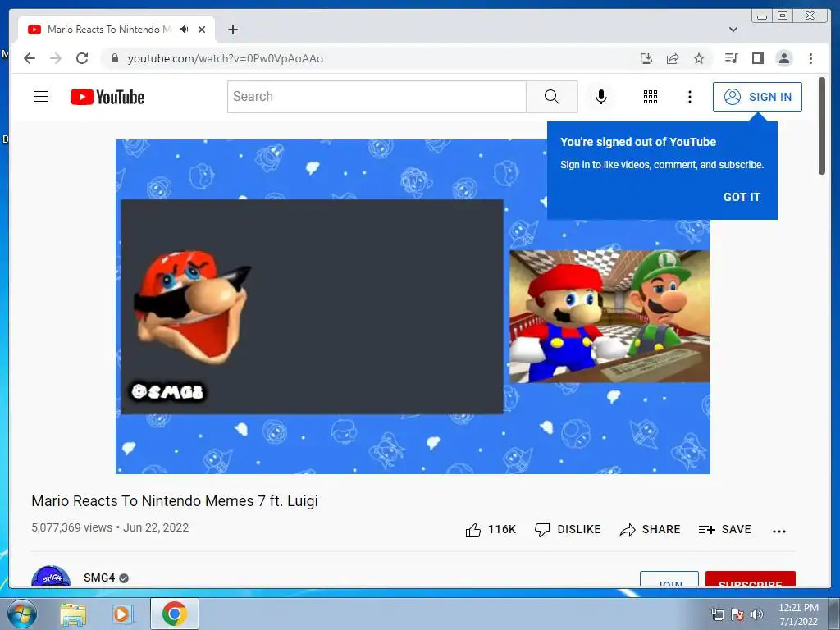This screenshot has width=840, height=630.
Task: Save video to playlist with SAVE
Action: point(725,530)
